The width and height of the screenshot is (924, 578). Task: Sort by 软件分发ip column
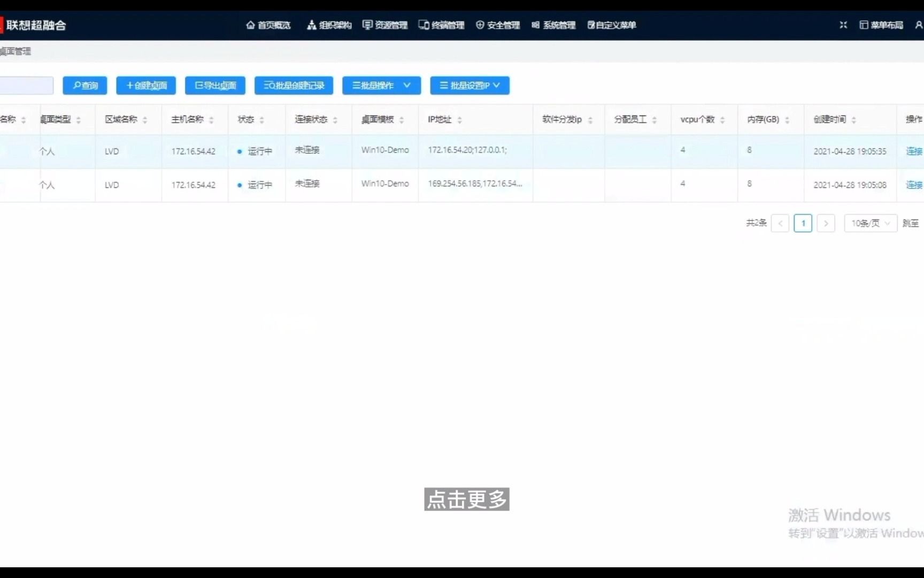pos(590,120)
